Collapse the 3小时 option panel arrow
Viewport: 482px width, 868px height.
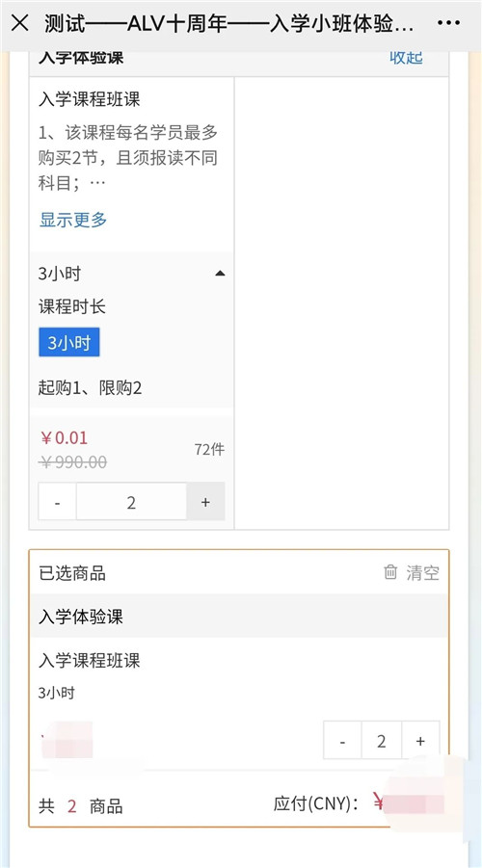[220, 273]
